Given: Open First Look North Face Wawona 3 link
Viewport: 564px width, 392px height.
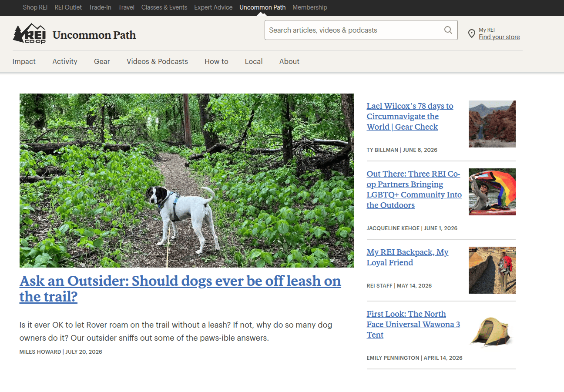Looking at the screenshot, I should coord(413,324).
